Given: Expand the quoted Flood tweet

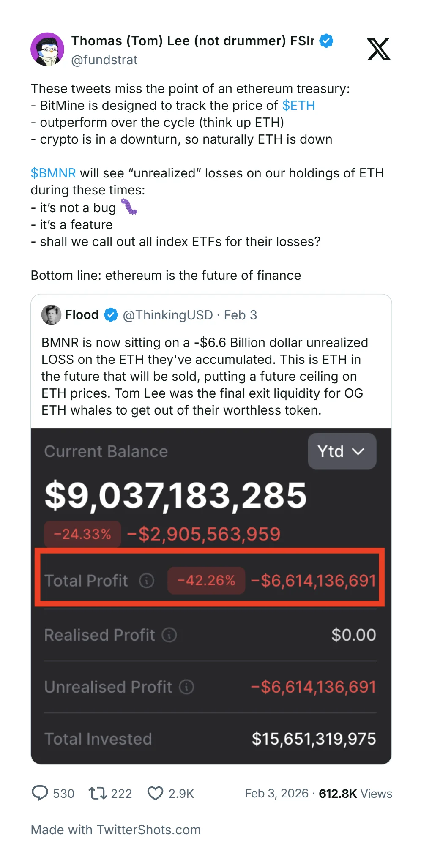Looking at the screenshot, I should pyautogui.click(x=210, y=376).
